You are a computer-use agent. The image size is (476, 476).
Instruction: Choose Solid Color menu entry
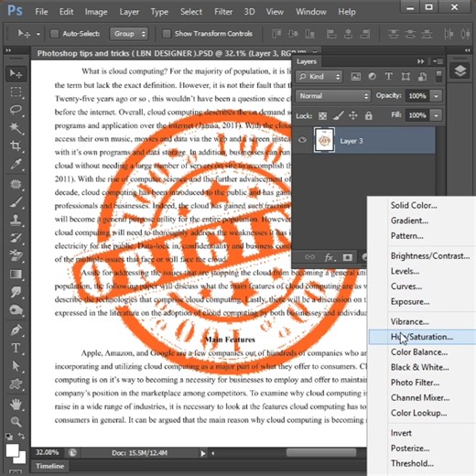[422, 205]
